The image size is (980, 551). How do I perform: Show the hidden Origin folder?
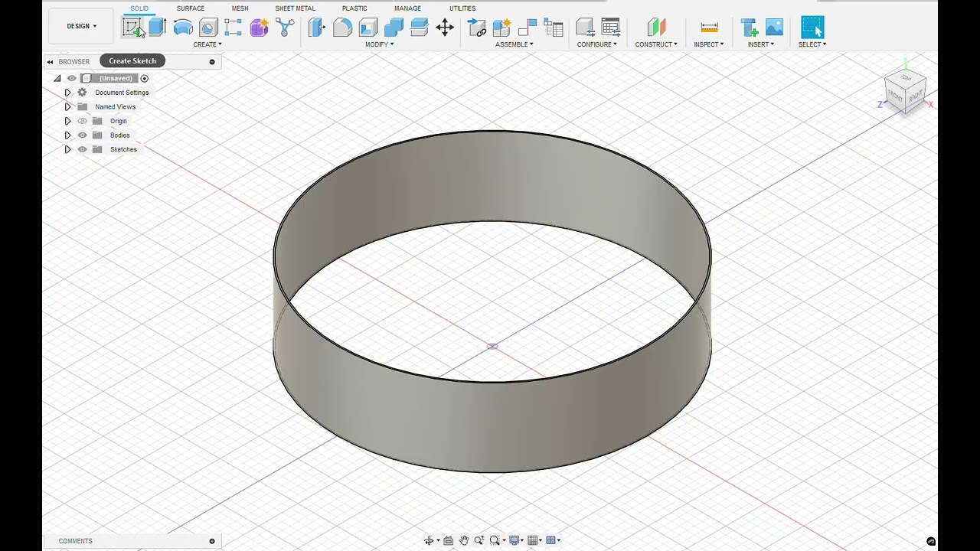click(83, 121)
